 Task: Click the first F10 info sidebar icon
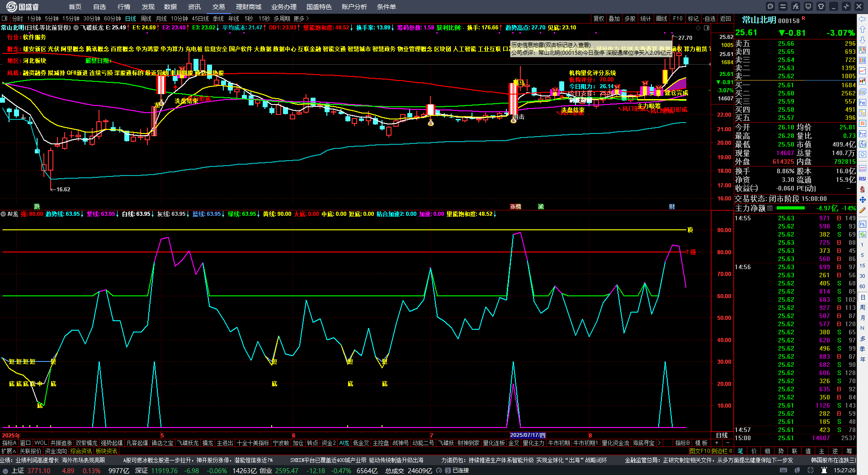[x=863, y=103]
